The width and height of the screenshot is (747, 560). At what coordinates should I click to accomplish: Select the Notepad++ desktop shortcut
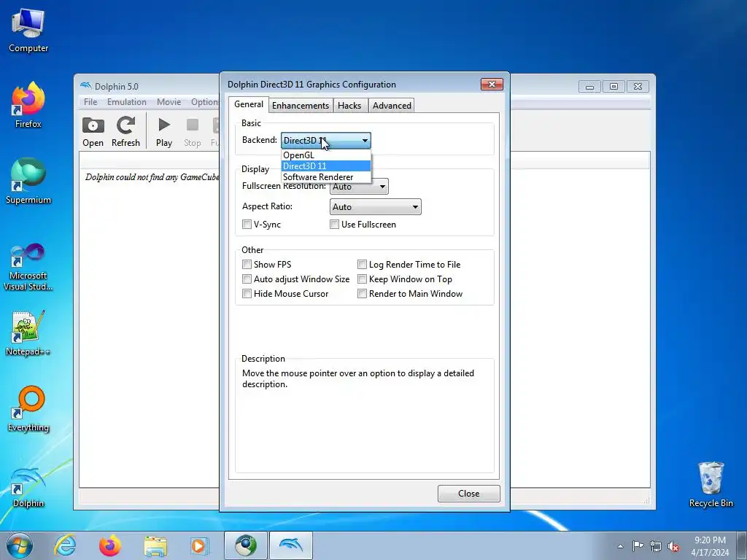[28, 333]
